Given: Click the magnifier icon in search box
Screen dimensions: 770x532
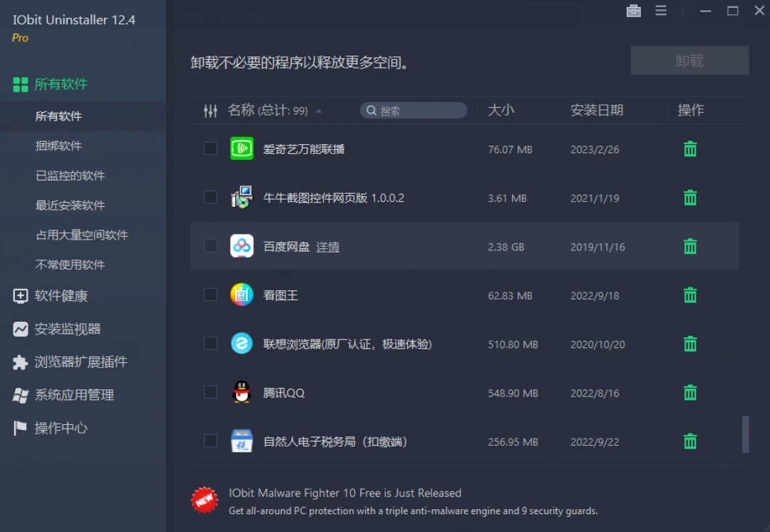Looking at the screenshot, I should [x=371, y=111].
